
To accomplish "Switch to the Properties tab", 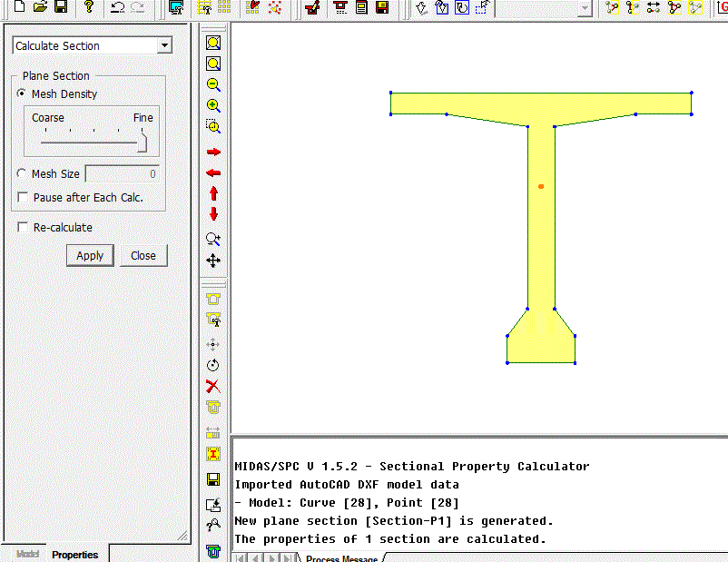I will 74,554.
